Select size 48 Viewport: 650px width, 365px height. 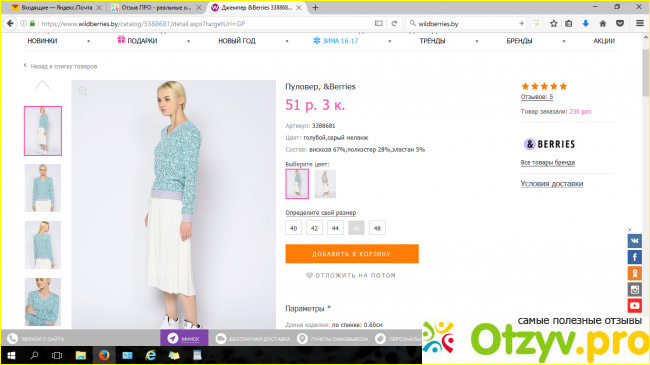click(x=377, y=228)
